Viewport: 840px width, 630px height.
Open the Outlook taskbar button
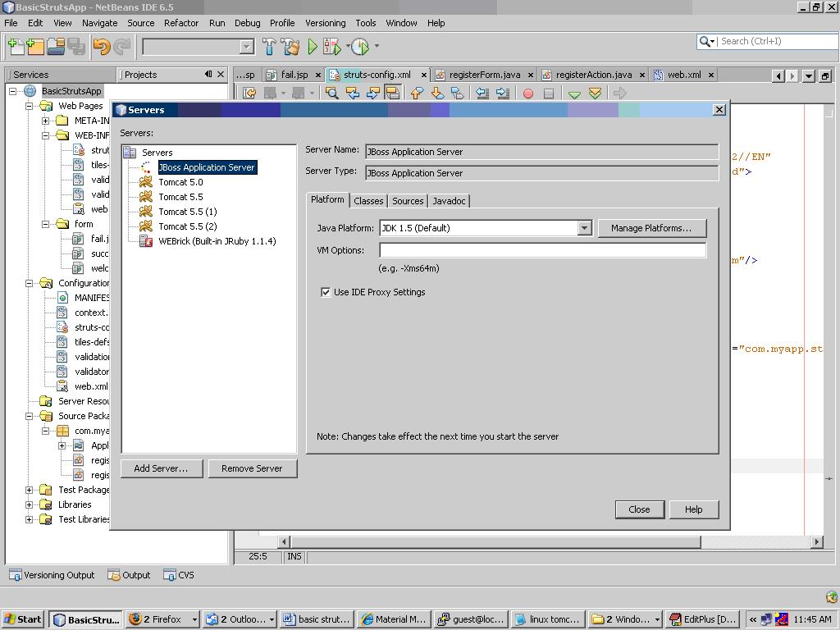click(240, 620)
